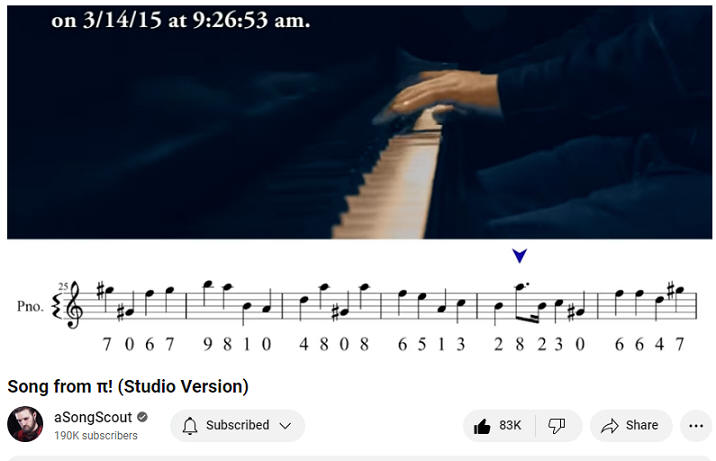Click the 83K likes count

pyautogui.click(x=510, y=425)
